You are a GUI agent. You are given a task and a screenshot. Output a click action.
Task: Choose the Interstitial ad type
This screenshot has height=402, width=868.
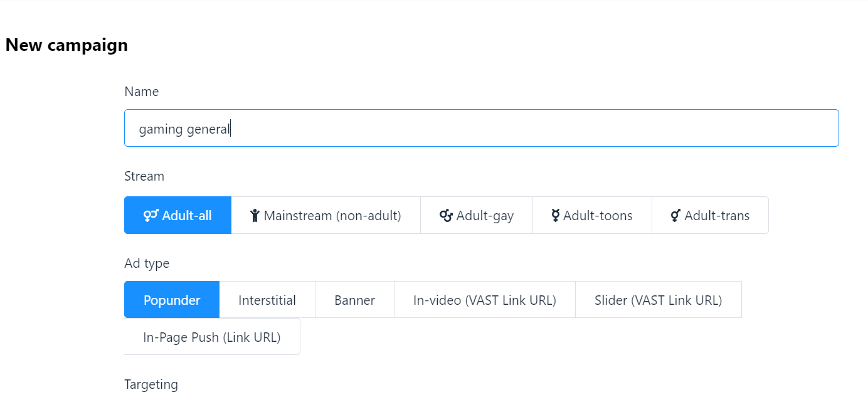[x=267, y=300]
